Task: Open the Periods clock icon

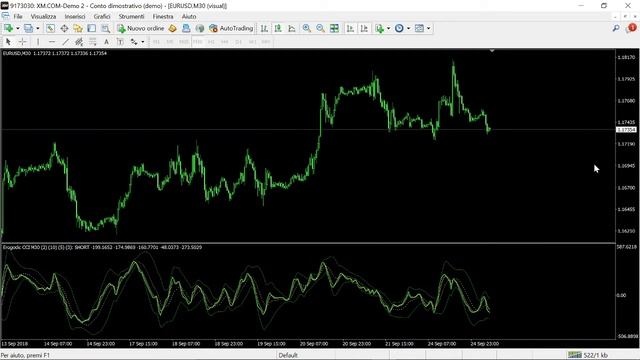Action: tap(399, 28)
